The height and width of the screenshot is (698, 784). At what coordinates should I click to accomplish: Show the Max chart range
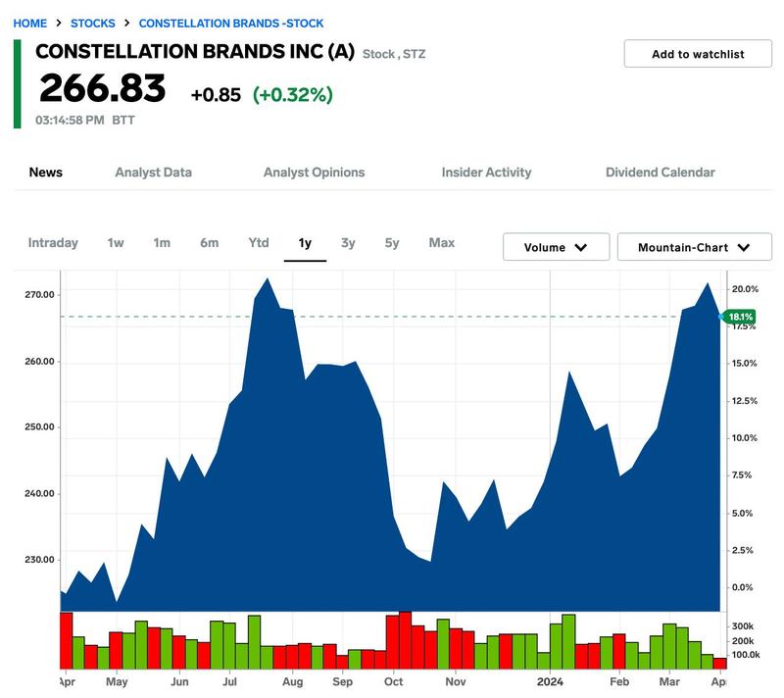click(x=442, y=243)
